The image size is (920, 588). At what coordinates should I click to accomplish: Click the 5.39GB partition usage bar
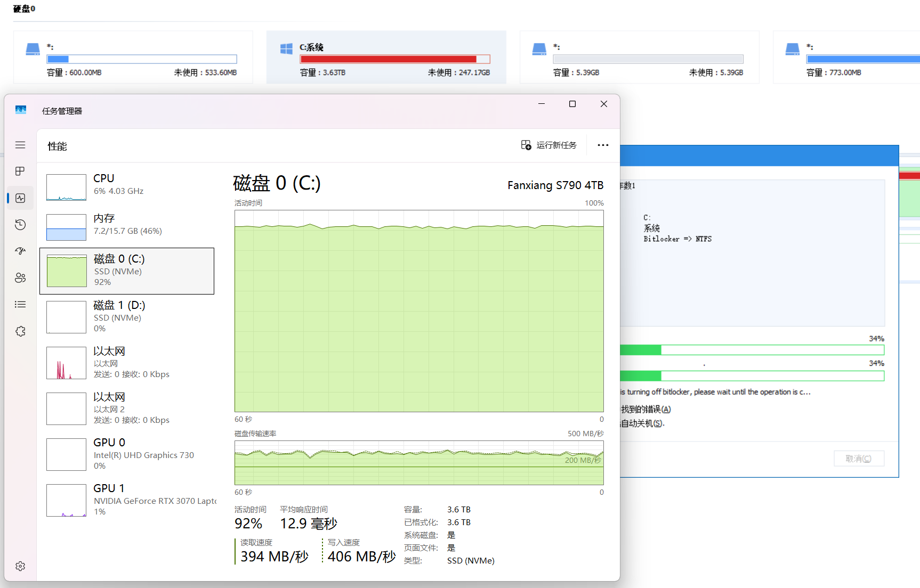pos(648,59)
